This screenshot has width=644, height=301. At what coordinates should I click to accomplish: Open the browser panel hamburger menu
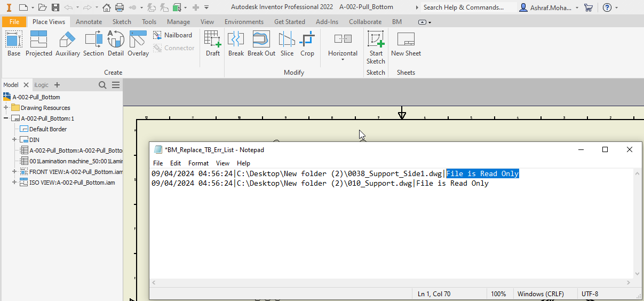coord(115,85)
